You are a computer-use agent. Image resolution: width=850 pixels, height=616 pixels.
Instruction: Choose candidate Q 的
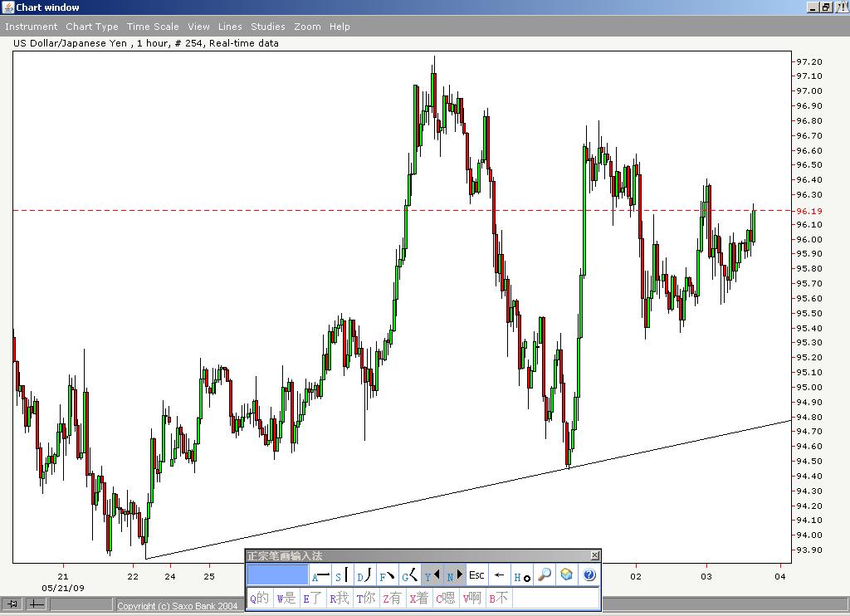pyautogui.click(x=260, y=598)
